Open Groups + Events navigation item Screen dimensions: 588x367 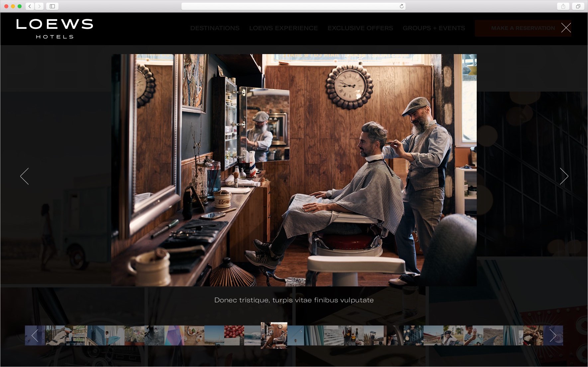tap(434, 28)
